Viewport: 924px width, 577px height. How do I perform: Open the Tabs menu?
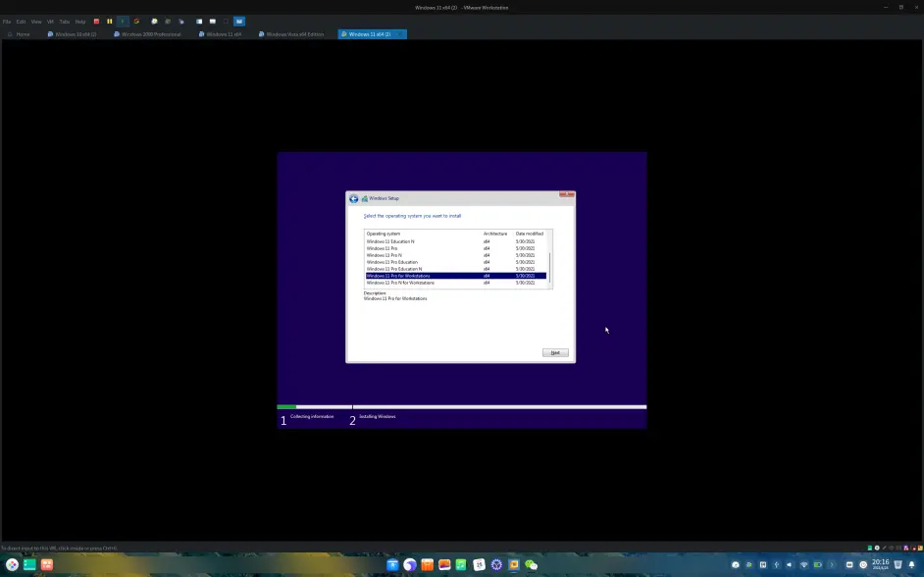tap(64, 22)
